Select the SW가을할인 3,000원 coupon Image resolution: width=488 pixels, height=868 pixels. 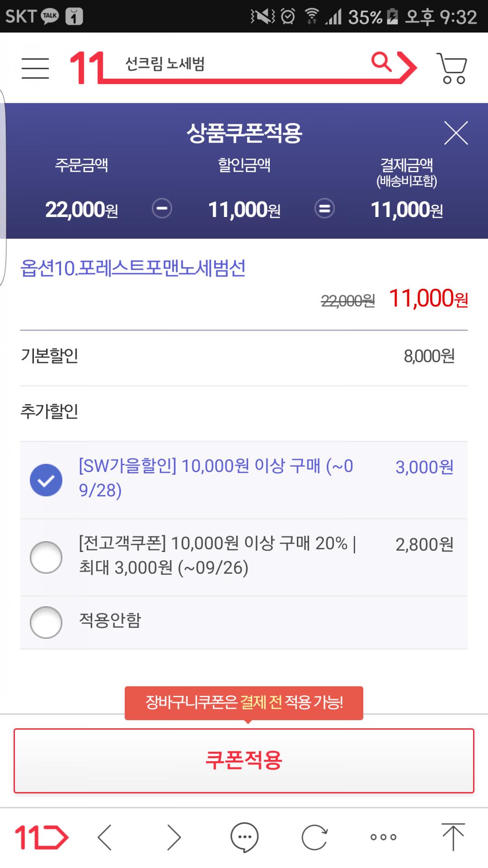[x=46, y=480]
